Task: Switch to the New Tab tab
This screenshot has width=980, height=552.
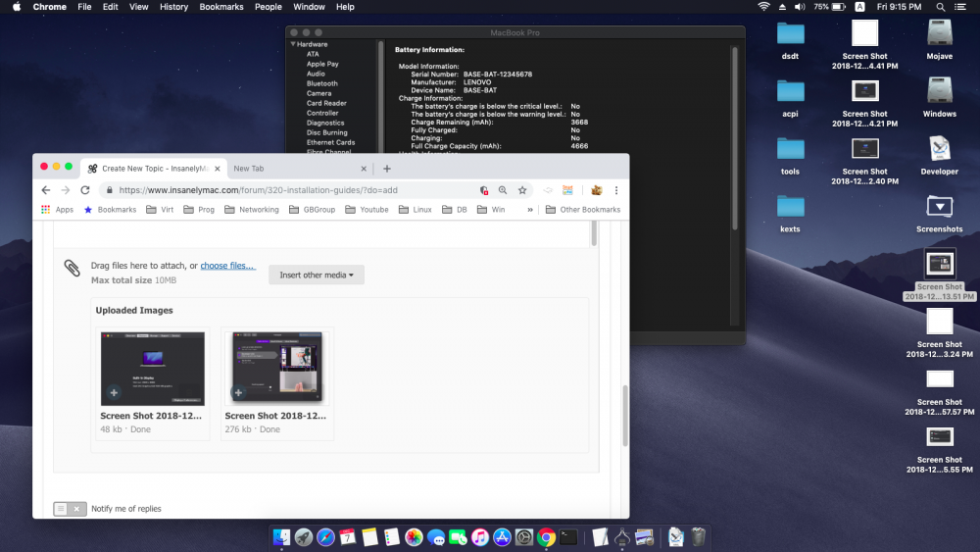Action: tap(300, 169)
